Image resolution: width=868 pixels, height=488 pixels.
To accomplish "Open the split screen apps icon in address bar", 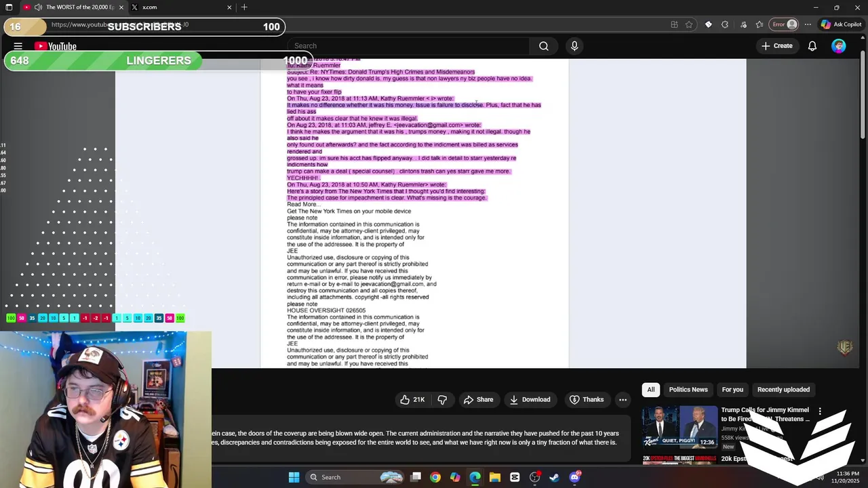I will click(x=674, y=24).
